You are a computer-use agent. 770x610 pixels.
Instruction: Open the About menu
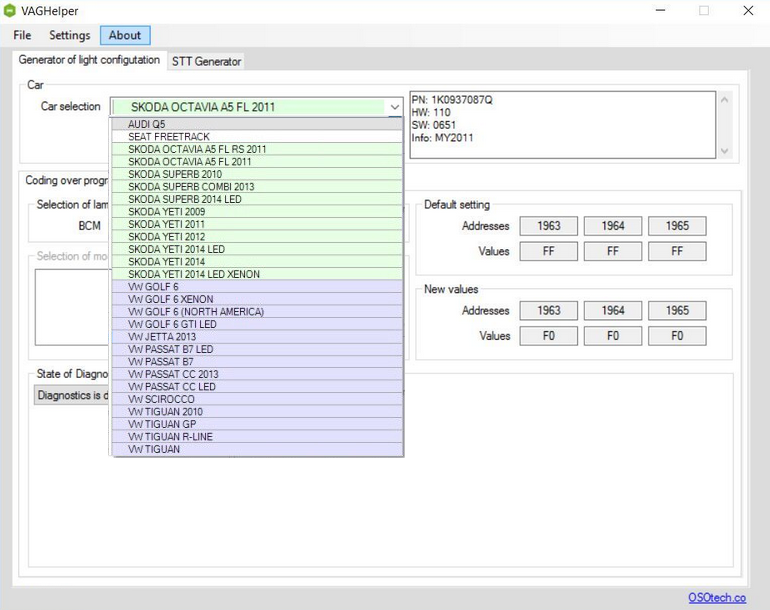click(125, 35)
